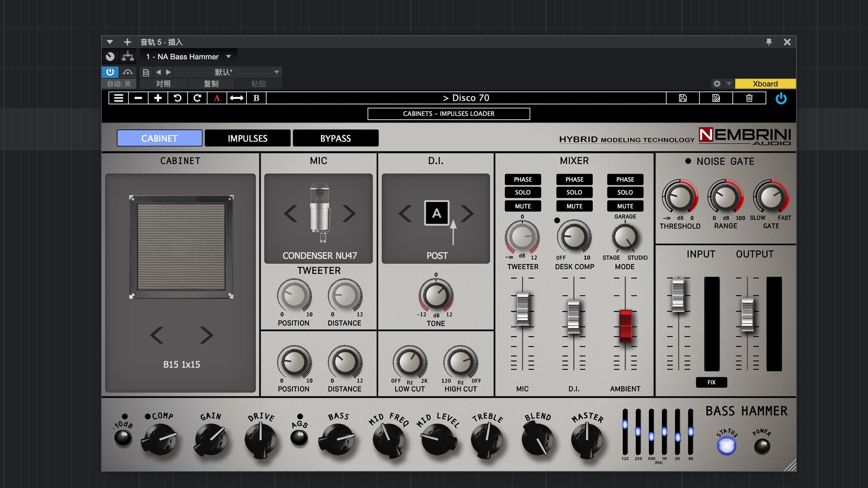The width and height of the screenshot is (868, 488).
Task: Click the redo arrow icon
Action: point(197,98)
